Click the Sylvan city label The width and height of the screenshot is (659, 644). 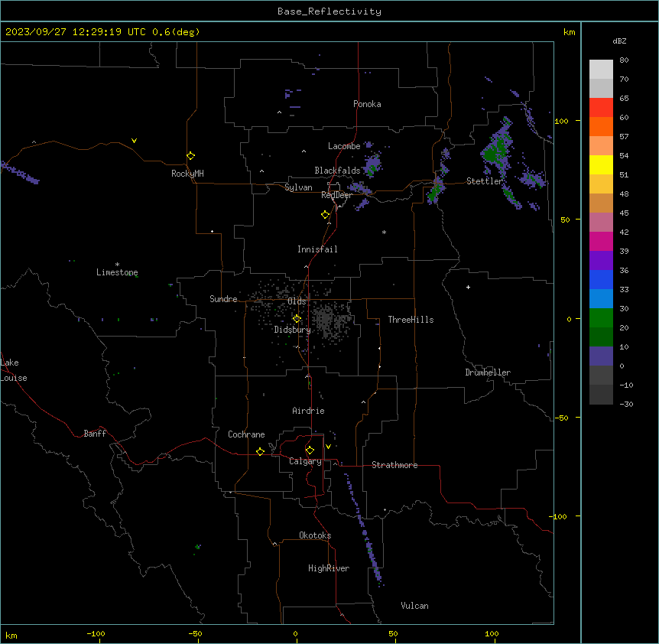(298, 187)
